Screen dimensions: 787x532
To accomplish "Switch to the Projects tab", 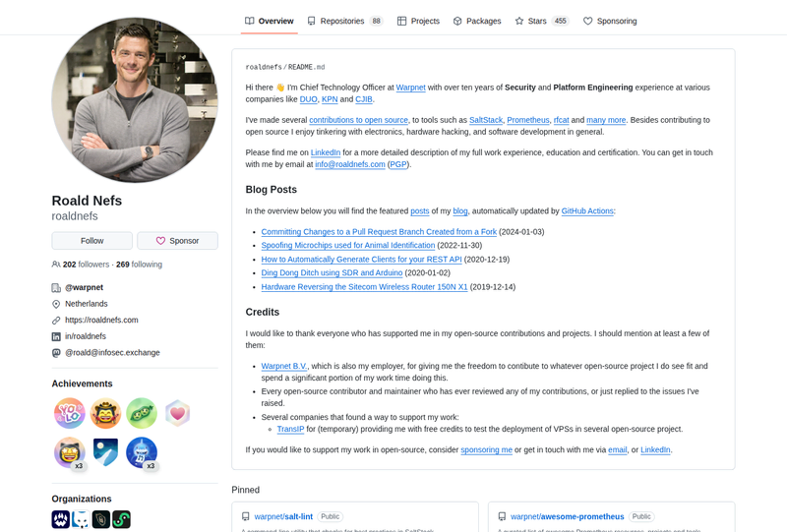I will pyautogui.click(x=418, y=21).
